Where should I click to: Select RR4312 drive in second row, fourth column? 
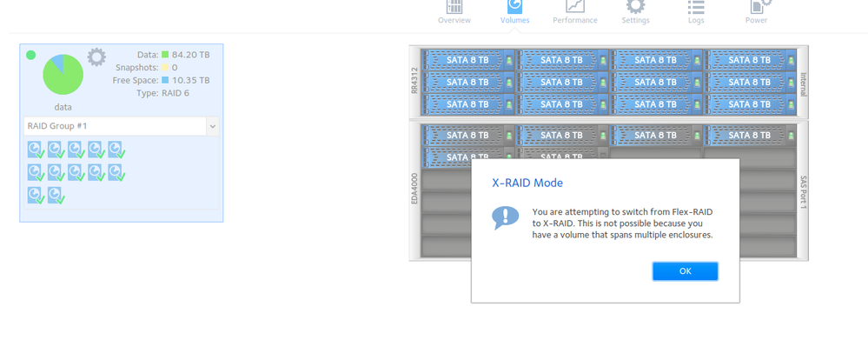tap(750, 82)
